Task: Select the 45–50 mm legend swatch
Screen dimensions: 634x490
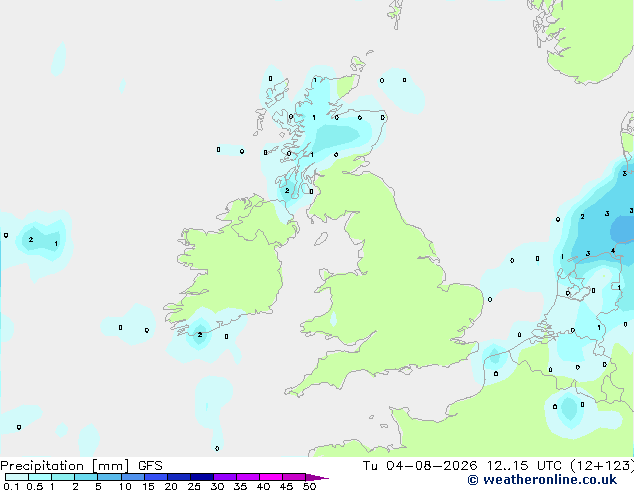Action: point(294,477)
